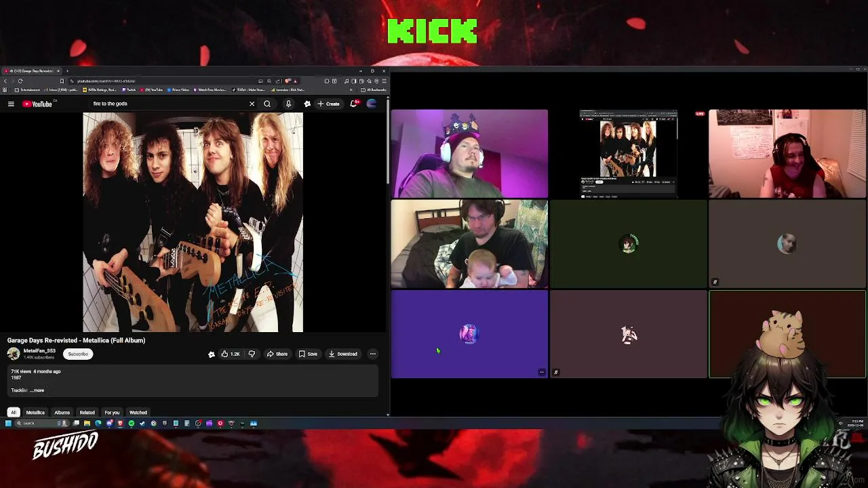Select the laughing headphone user's webcam tile
This screenshot has width=868, height=488.
click(x=787, y=153)
